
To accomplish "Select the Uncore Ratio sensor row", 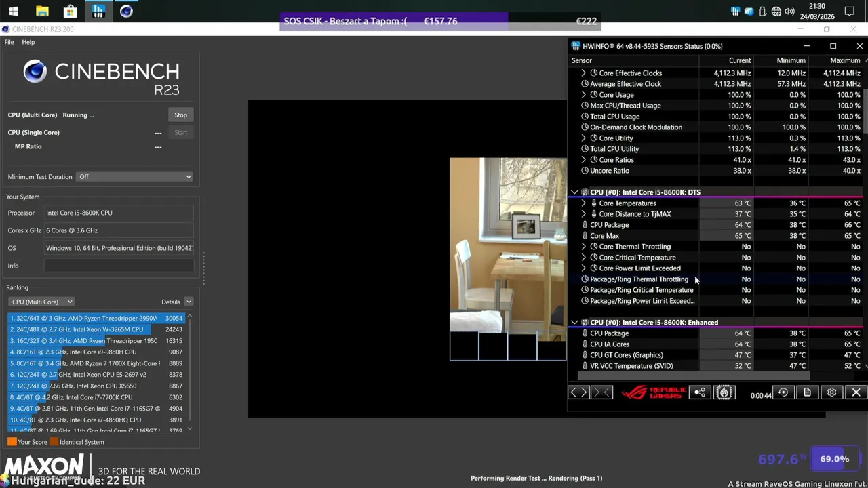I will [715, 171].
